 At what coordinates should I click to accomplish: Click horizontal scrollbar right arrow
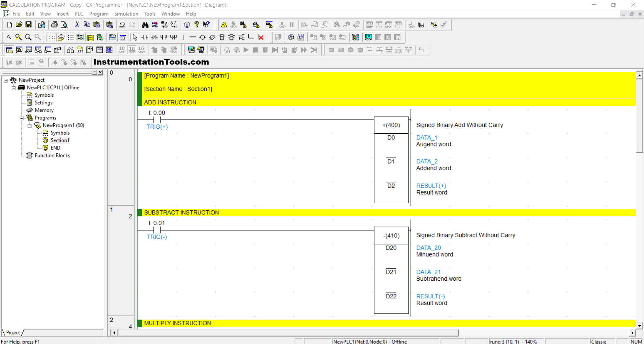[x=633, y=333]
